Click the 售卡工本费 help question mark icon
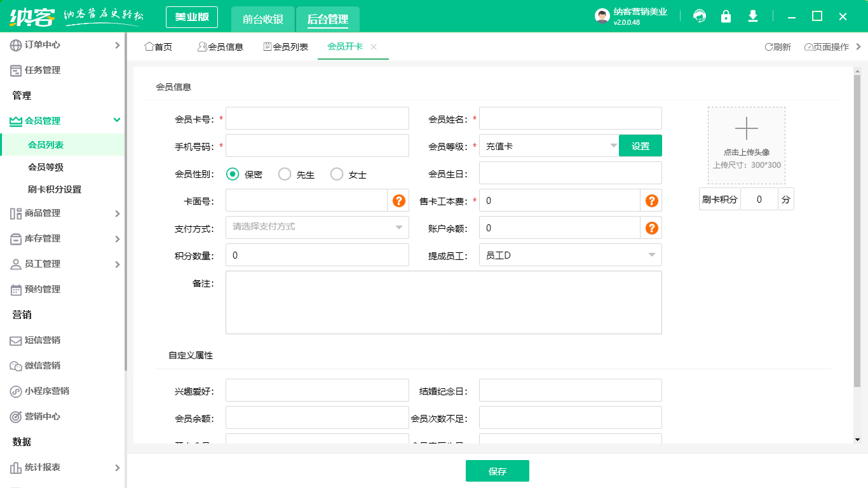 click(x=651, y=200)
